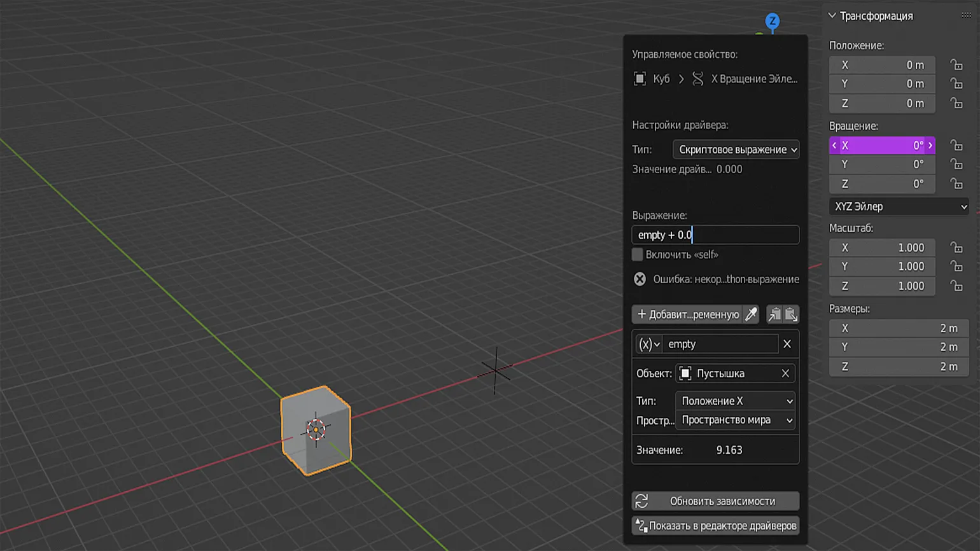This screenshot has width=980, height=551.
Task: Remove the 'empty' variable with its X icon
Action: point(787,344)
